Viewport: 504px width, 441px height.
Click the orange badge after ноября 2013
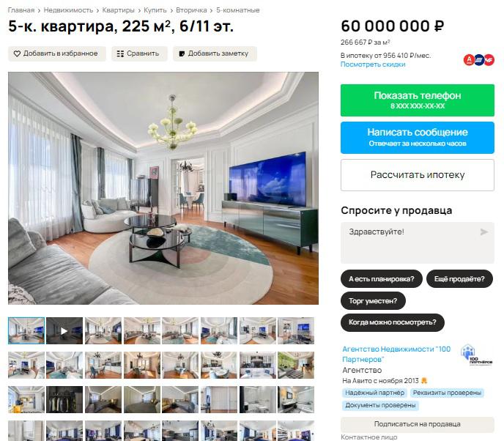[424, 381]
